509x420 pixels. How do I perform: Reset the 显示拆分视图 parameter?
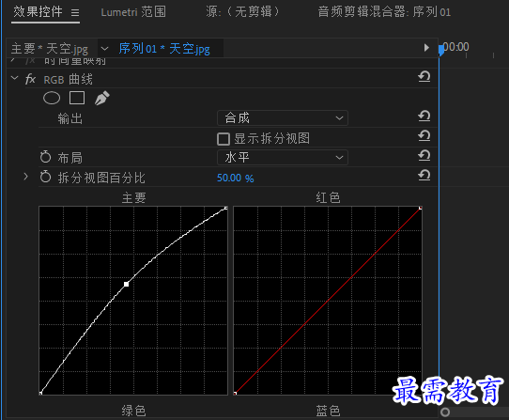[x=424, y=136]
